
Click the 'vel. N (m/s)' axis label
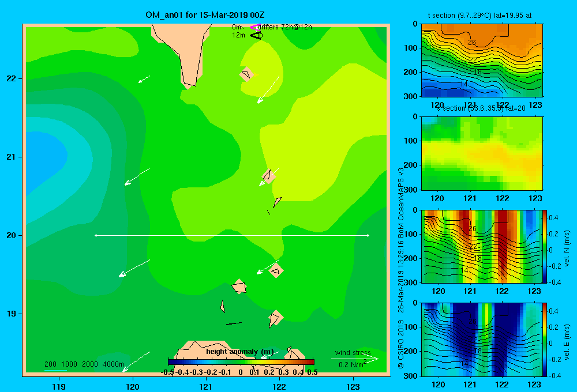(567, 248)
